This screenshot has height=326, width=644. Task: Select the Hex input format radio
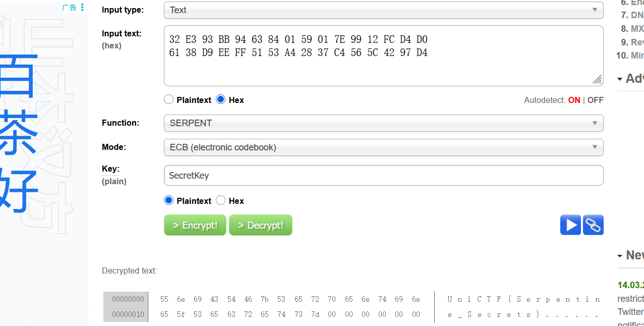220,100
